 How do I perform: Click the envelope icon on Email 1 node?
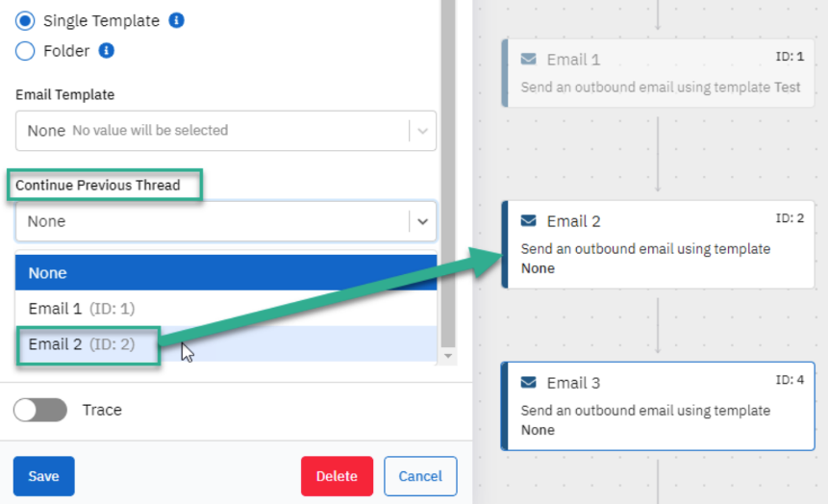click(x=529, y=59)
